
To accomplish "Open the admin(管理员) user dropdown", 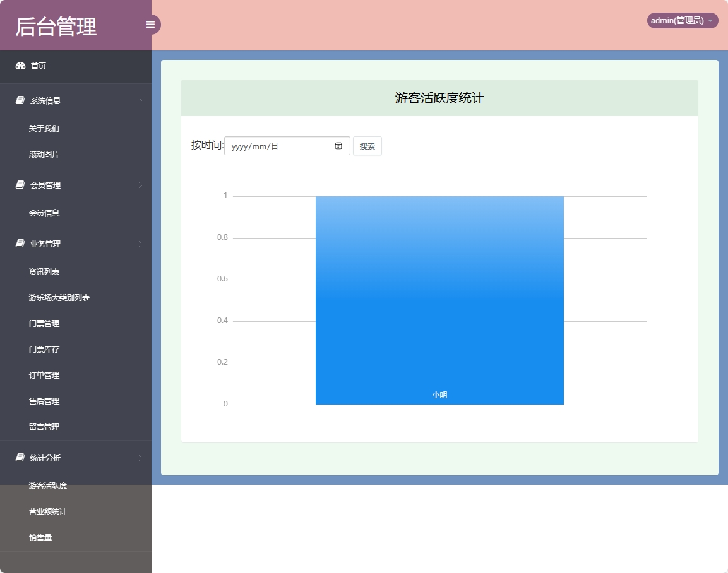I will (x=682, y=21).
